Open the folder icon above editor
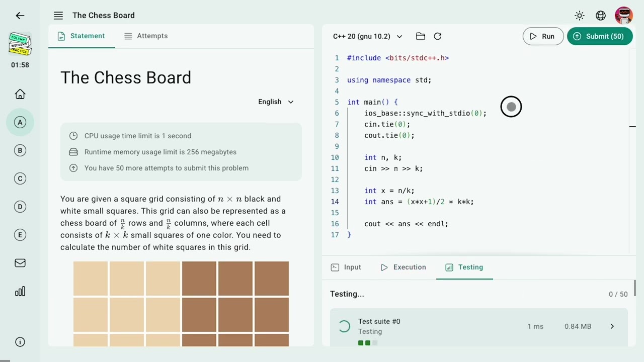This screenshot has height=362, width=644. pos(421,36)
